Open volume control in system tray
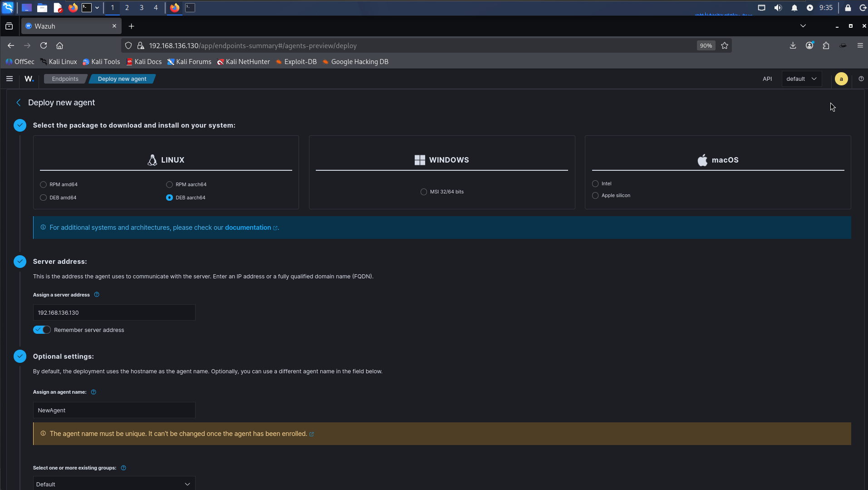This screenshot has width=868, height=490. pos(778,8)
